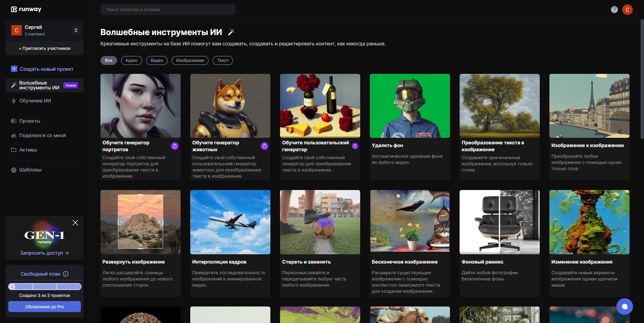644x323 pixels.
Task: Click the Запросить доступ link
Action: pos(44,253)
